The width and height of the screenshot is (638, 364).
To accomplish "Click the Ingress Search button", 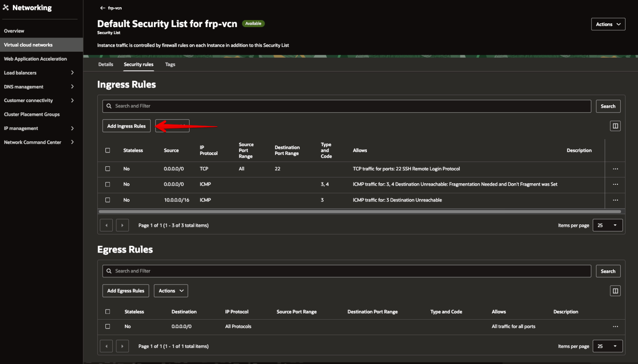I will click(608, 106).
